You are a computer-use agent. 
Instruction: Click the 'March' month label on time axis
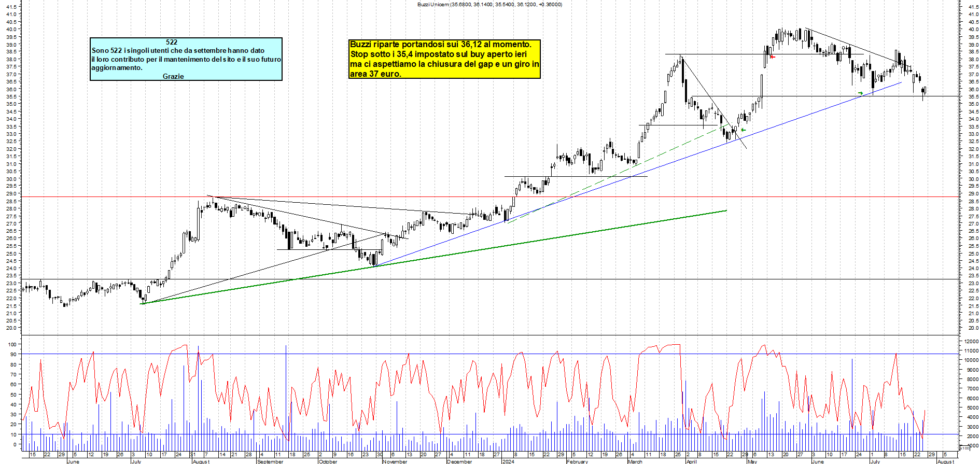point(635,461)
